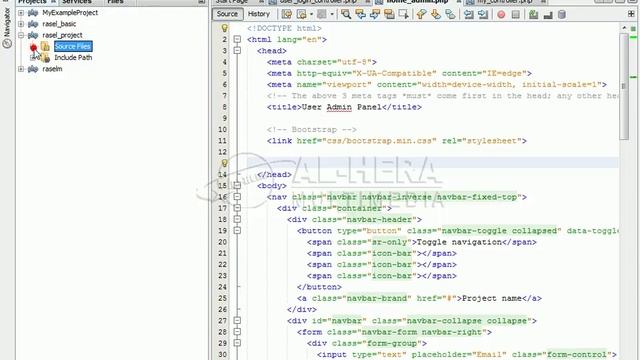The height and width of the screenshot is (360, 640).
Task: Click 'Project name' text on line 25
Action: pos(492,298)
